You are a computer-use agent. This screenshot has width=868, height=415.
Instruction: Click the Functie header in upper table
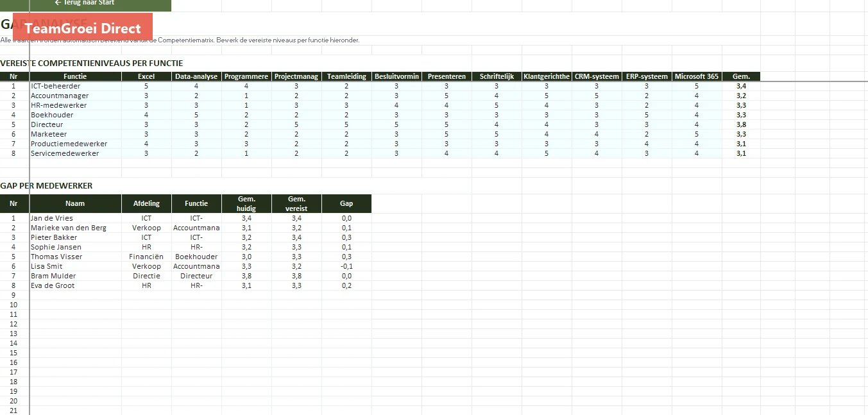(x=76, y=76)
